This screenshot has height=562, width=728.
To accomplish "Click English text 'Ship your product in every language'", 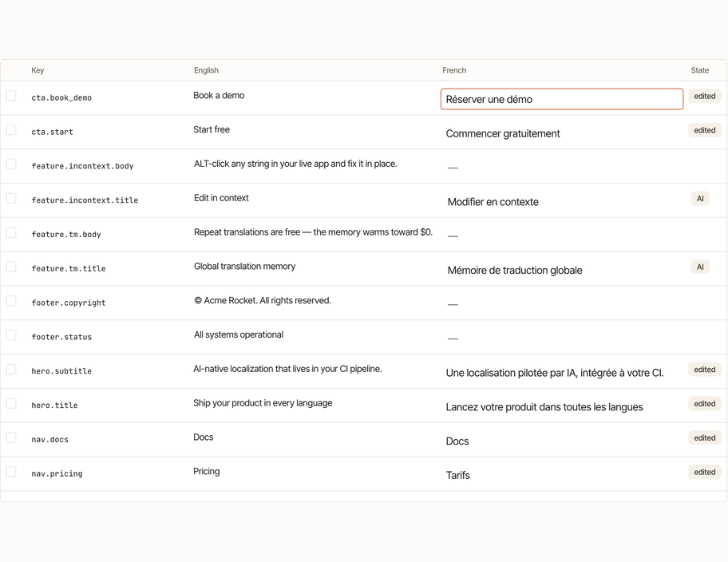I will [263, 403].
